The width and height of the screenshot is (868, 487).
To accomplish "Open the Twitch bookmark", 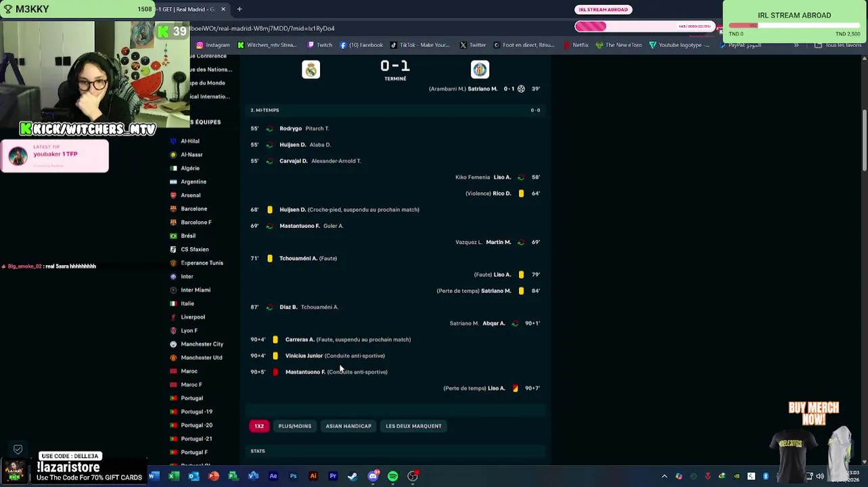I will 320,45.
